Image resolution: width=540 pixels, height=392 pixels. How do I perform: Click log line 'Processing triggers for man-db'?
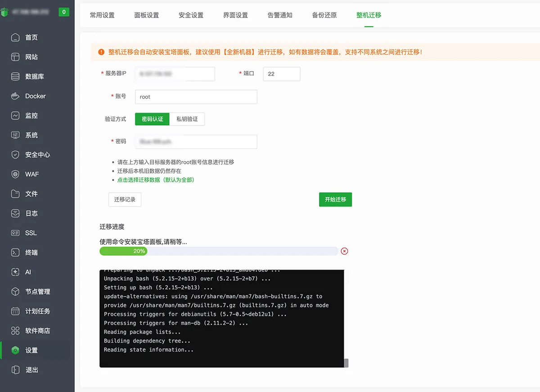point(176,323)
